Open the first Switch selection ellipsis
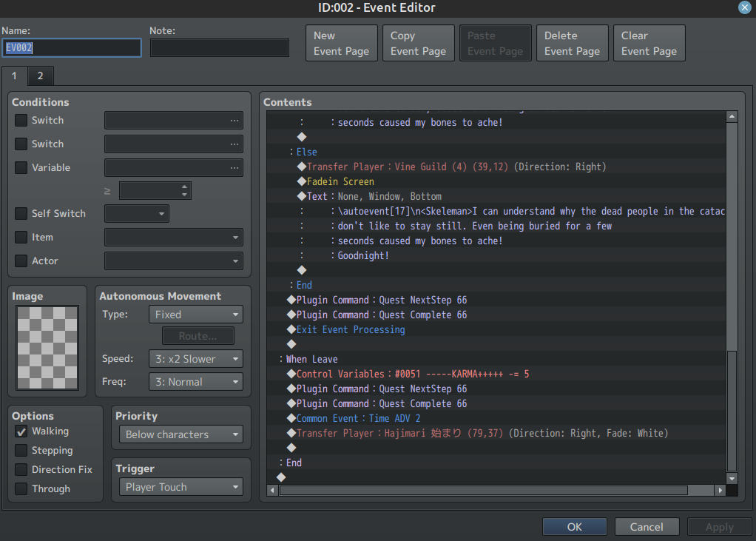 234,121
